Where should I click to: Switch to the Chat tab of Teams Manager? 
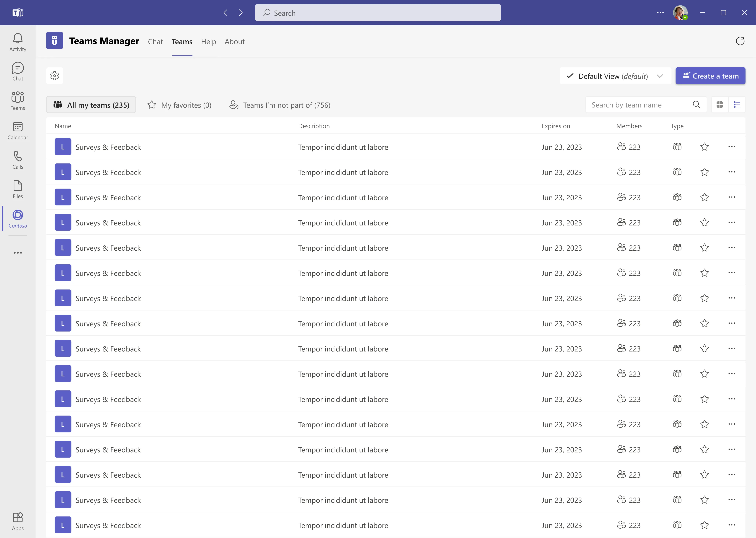155,41
